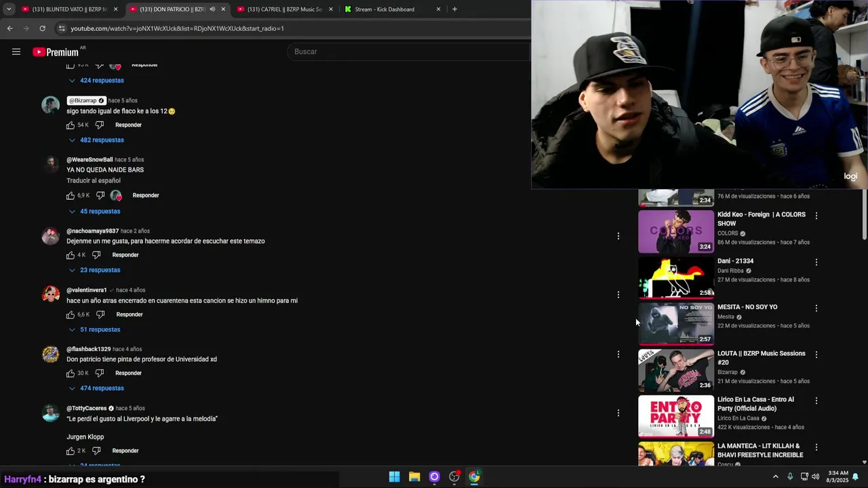Close the Kick Dashboard tab
The width and height of the screenshot is (868, 488).
[x=438, y=9]
